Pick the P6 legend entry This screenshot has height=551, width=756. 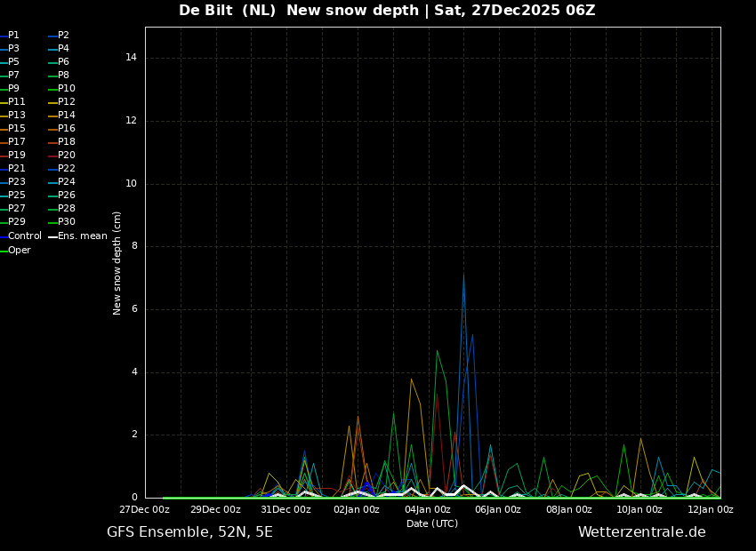(59, 62)
